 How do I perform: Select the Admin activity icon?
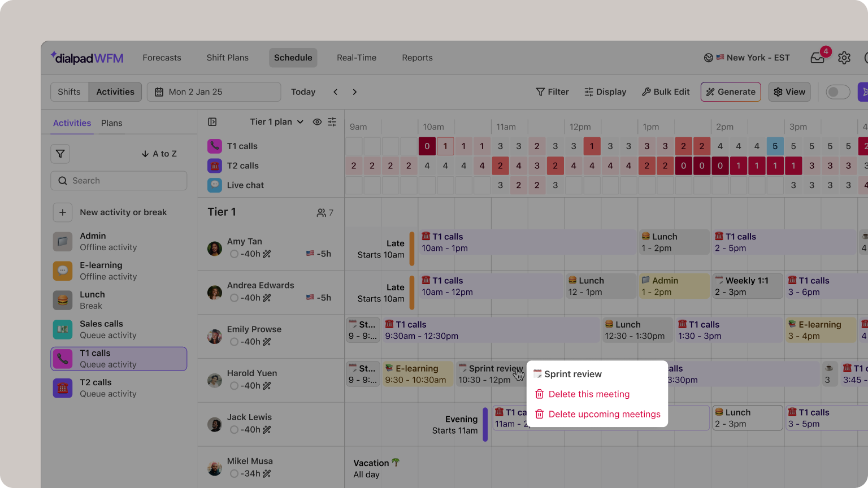click(x=63, y=242)
